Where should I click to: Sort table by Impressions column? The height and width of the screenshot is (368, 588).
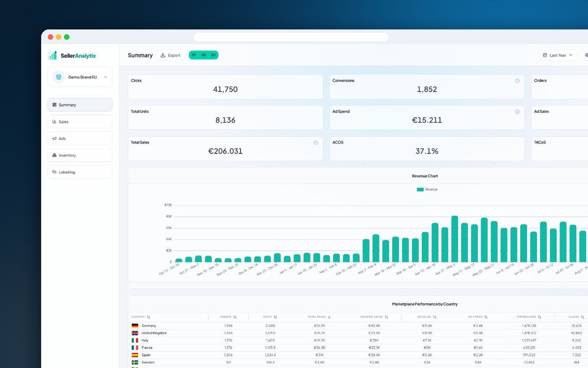click(x=529, y=317)
